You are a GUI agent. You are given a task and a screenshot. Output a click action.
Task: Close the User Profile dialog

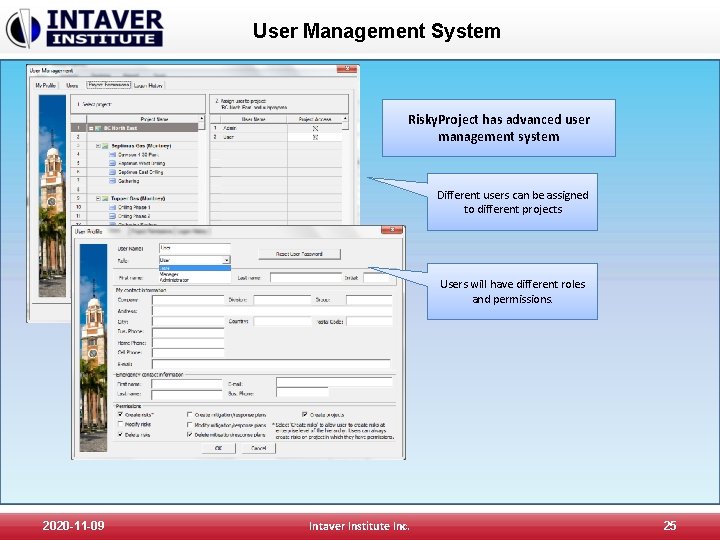(x=392, y=230)
